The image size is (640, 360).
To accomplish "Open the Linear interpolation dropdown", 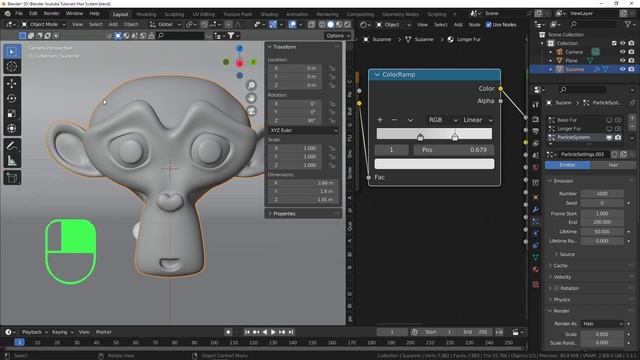I will 478,120.
